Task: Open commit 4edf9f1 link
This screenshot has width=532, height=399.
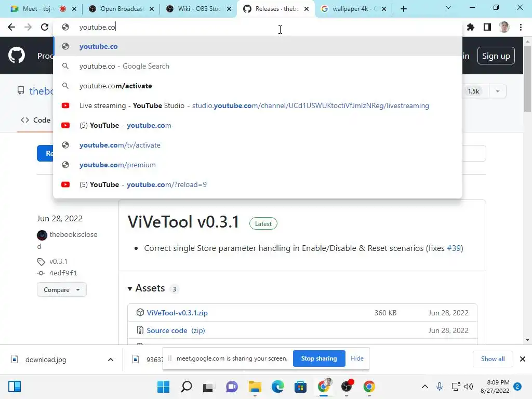Action: click(63, 273)
